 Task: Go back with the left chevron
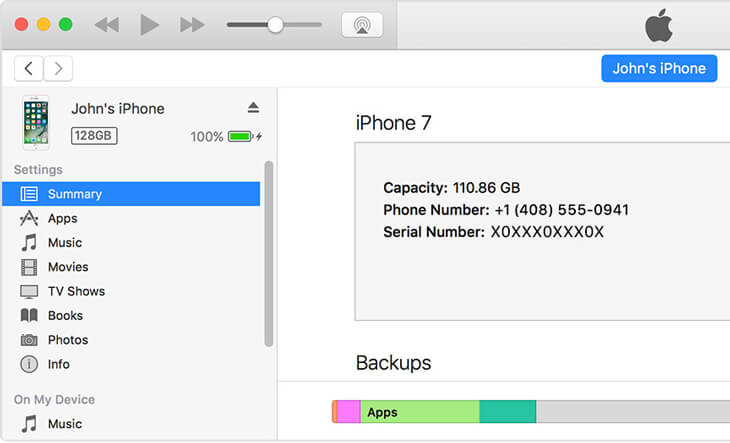29,68
